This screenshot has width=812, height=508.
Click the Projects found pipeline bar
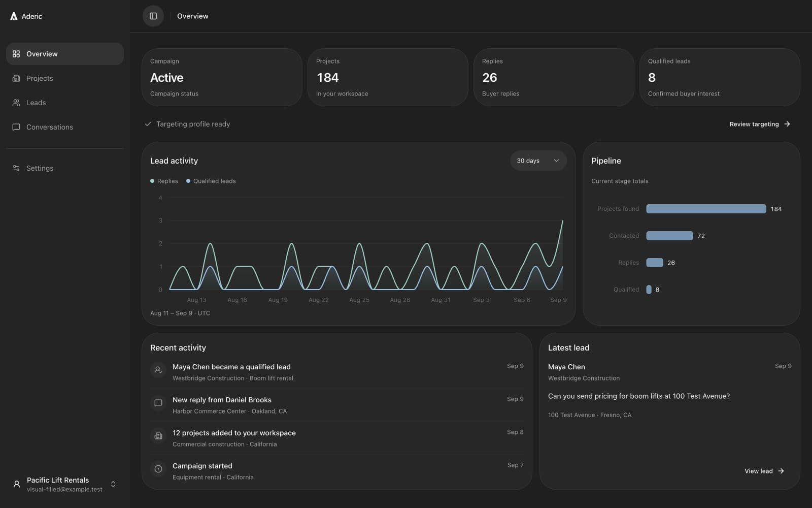tap(706, 209)
